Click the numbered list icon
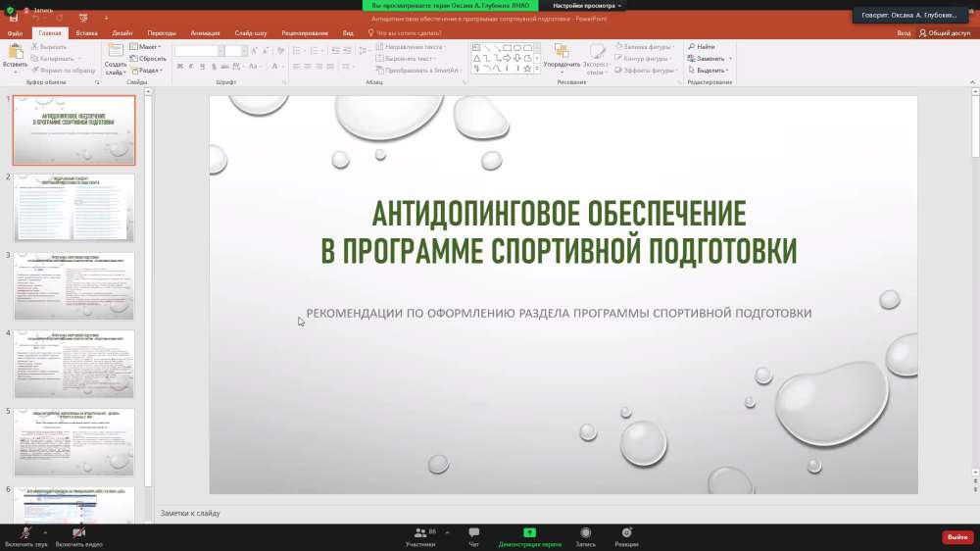The width and height of the screenshot is (980, 551). [x=315, y=51]
